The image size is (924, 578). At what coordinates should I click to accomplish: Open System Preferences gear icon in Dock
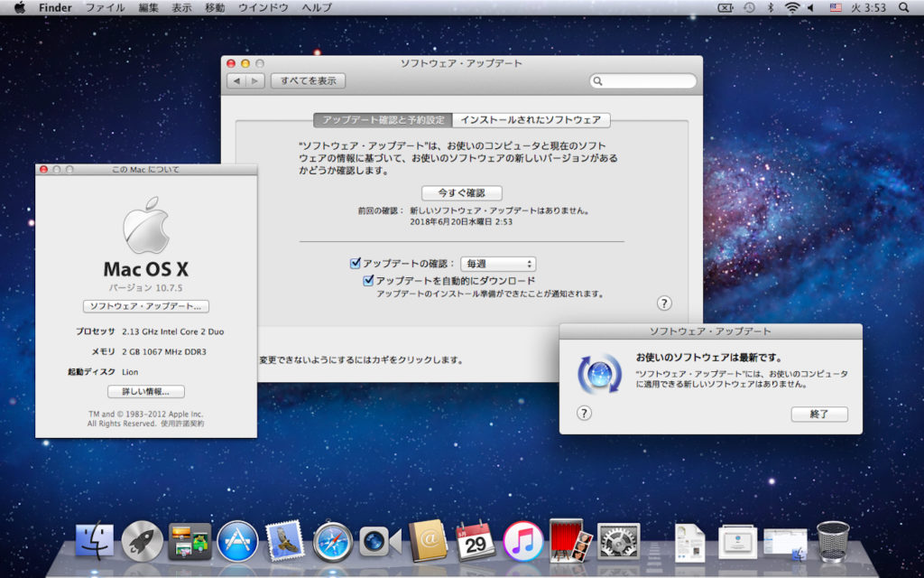tap(619, 541)
